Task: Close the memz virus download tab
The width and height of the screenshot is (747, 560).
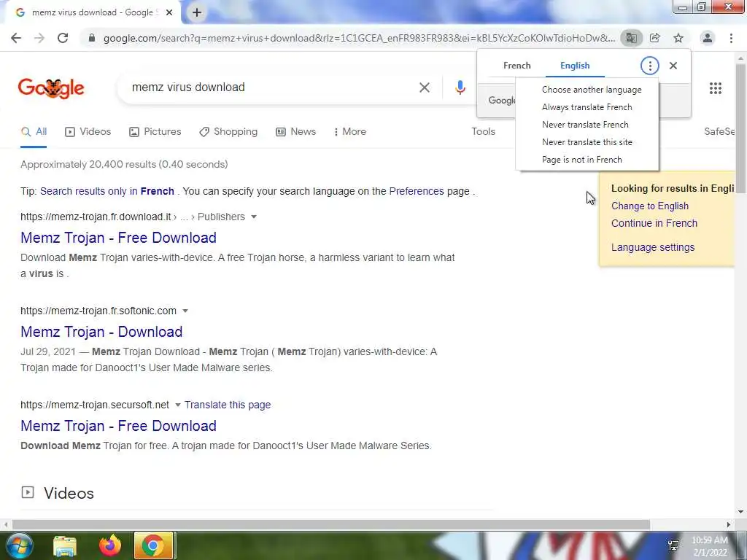Action: 169,13
